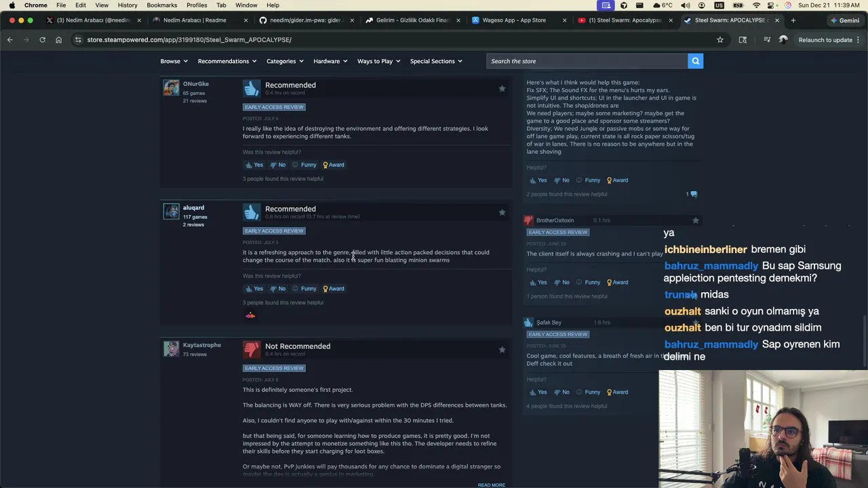868x488 pixels.
Task: Click READ MORE on Kaytastrophe's review
Action: 491,485
